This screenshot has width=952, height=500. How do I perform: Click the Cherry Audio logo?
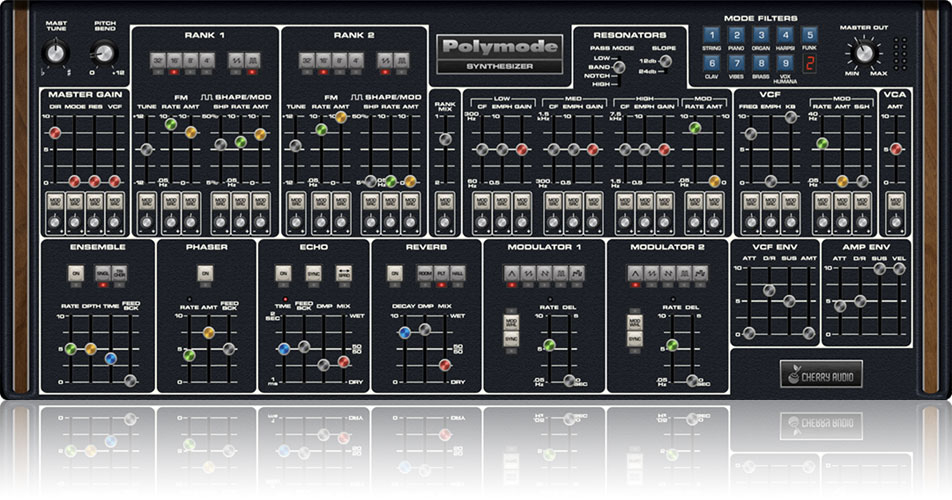tap(821, 376)
